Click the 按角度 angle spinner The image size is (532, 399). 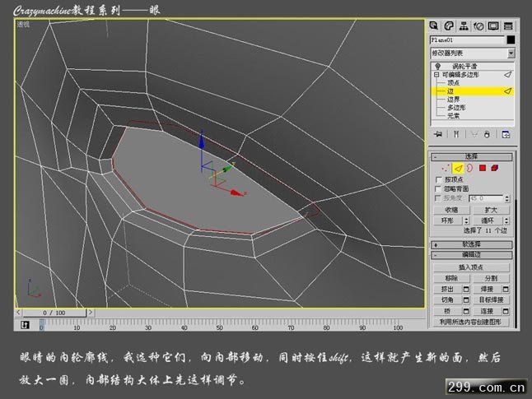(507, 198)
